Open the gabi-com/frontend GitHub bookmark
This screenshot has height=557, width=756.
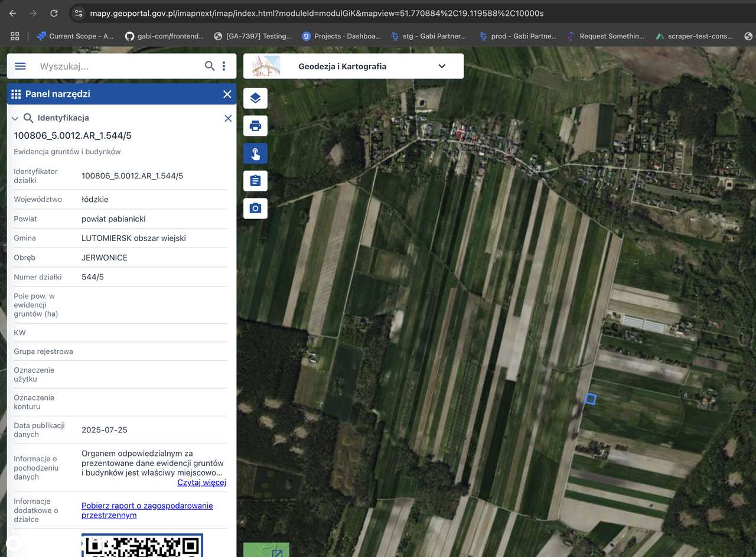pos(164,36)
